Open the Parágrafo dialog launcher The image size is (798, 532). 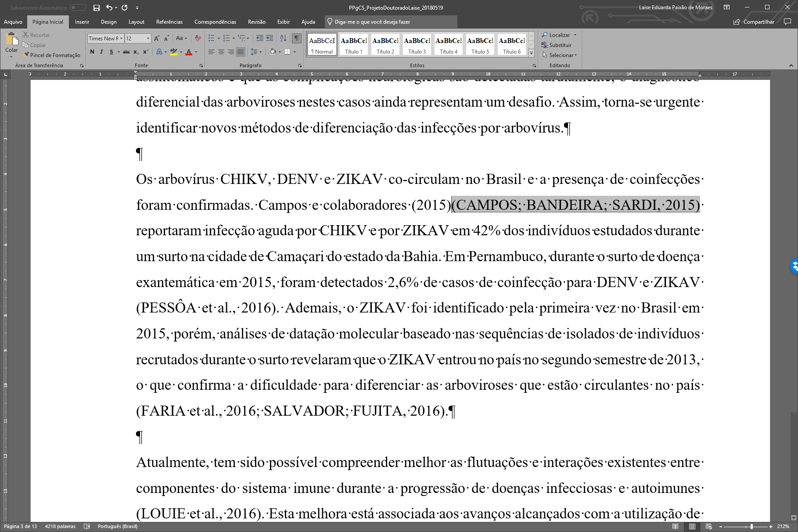tap(300, 65)
